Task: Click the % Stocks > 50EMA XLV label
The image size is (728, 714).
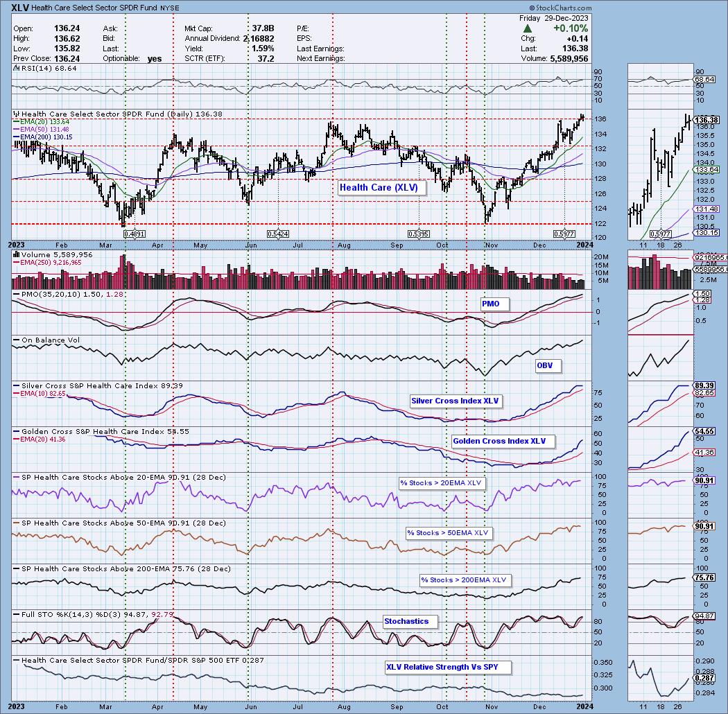Action: pos(448,532)
